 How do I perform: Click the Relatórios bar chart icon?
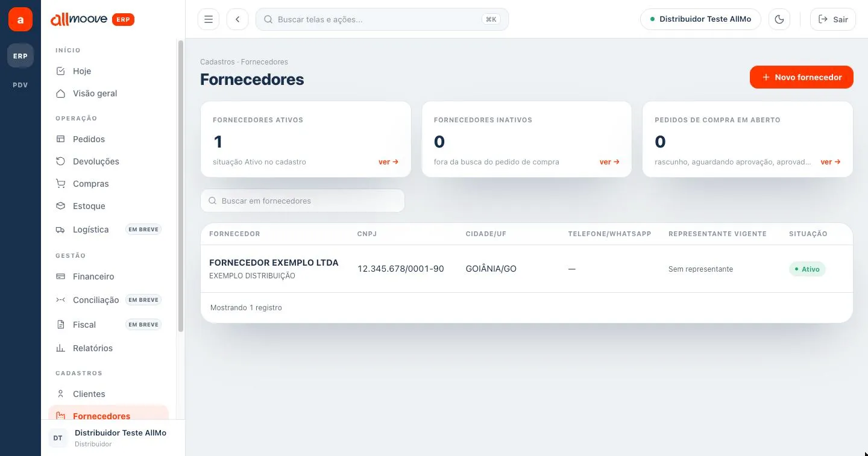tap(60, 348)
